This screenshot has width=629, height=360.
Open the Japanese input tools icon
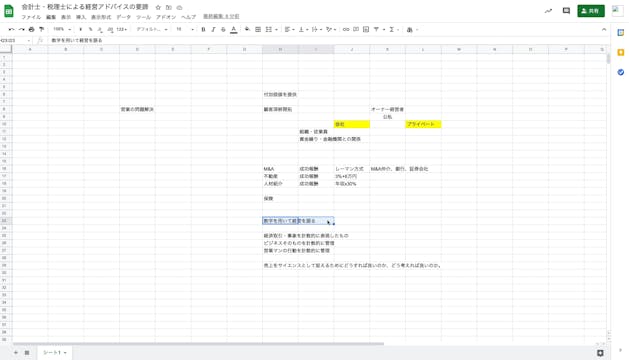410,29
